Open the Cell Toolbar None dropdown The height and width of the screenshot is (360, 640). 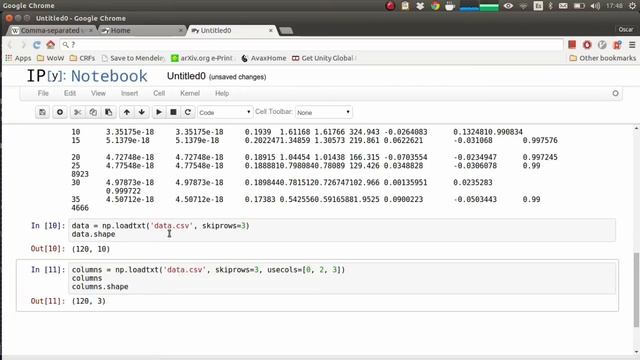tap(324, 112)
